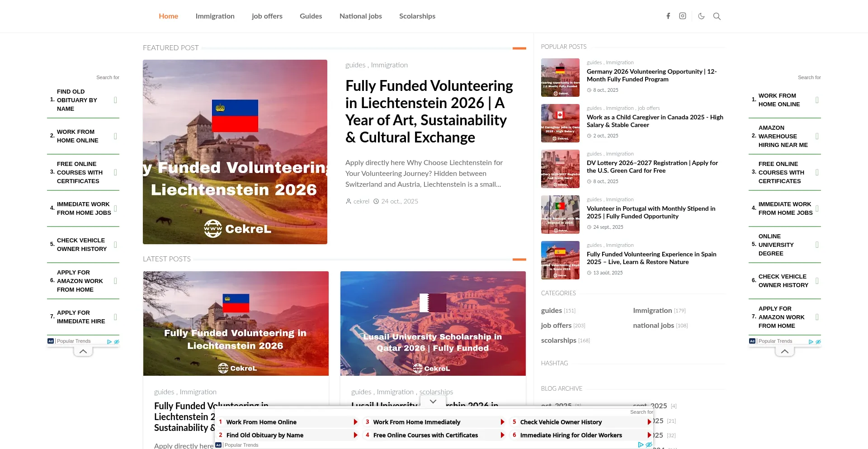Open the National jobs nav item
Image resolution: width=868 pixels, height=449 pixels.
click(361, 16)
